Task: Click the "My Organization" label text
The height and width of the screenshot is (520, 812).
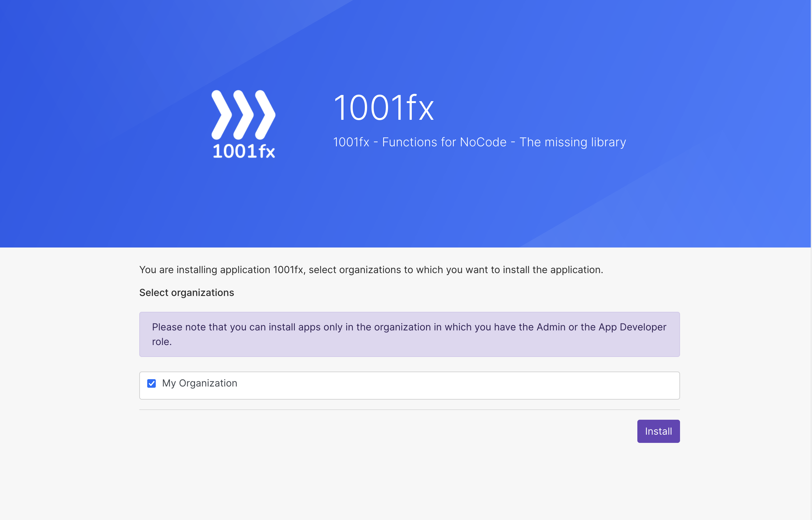Action: (x=200, y=383)
